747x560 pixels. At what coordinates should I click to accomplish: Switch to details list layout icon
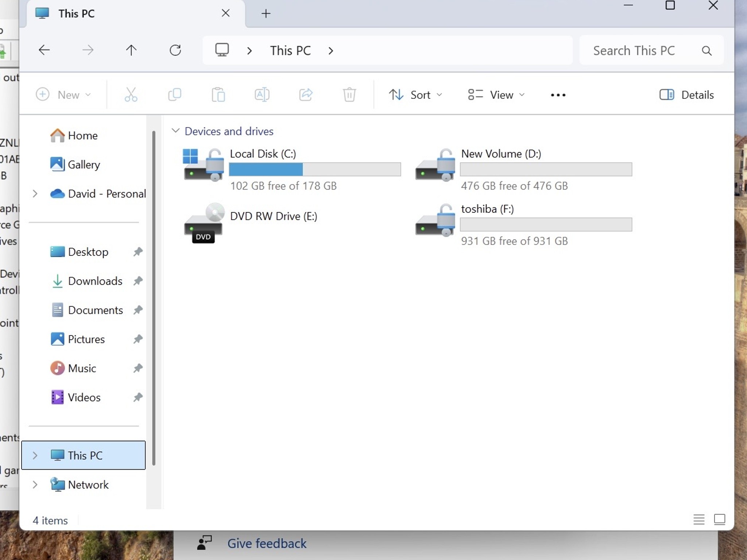699,520
